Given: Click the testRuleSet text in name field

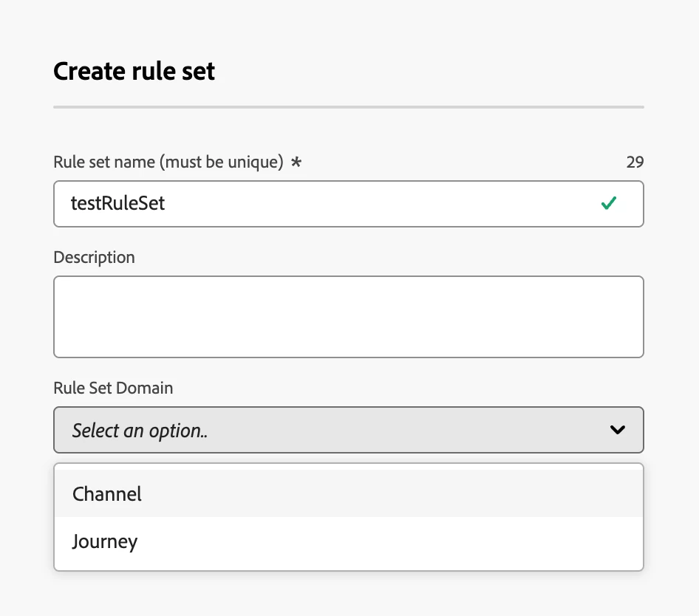Looking at the screenshot, I should click(117, 204).
